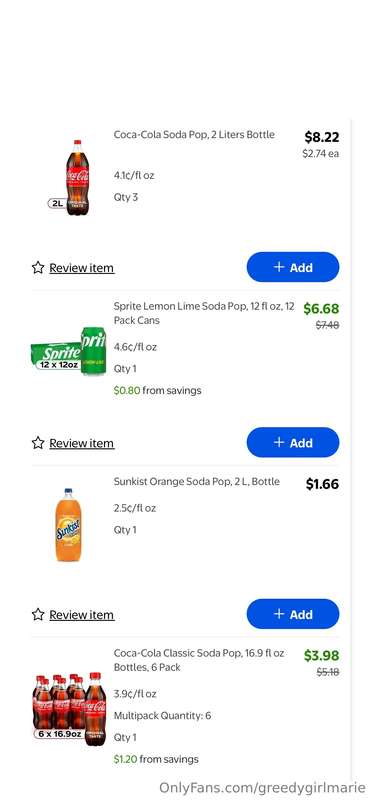Open the Sprite 12 x 12oz product image
Screen dimensions: 370x800
68,351
